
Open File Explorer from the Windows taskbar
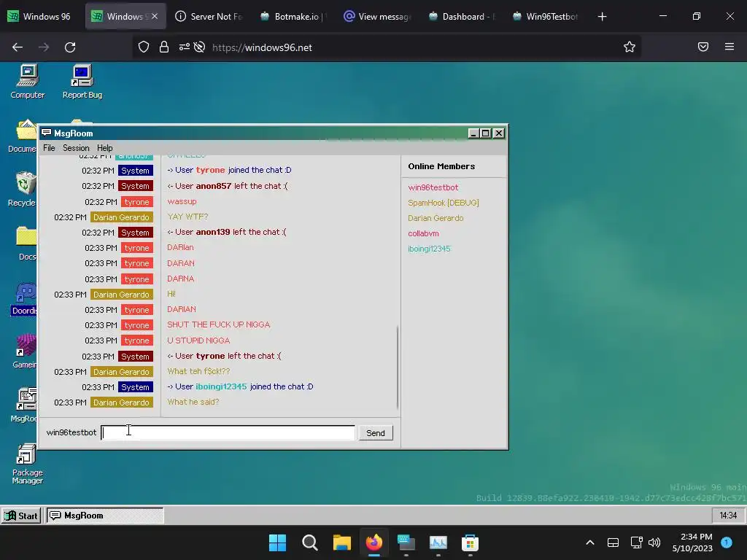[341, 542]
